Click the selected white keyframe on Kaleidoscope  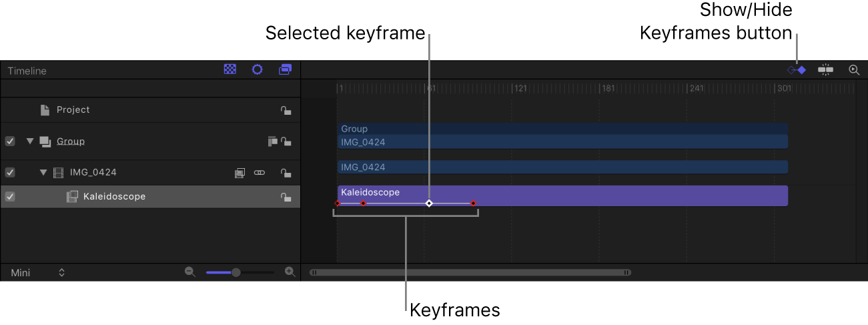pyautogui.click(x=429, y=203)
